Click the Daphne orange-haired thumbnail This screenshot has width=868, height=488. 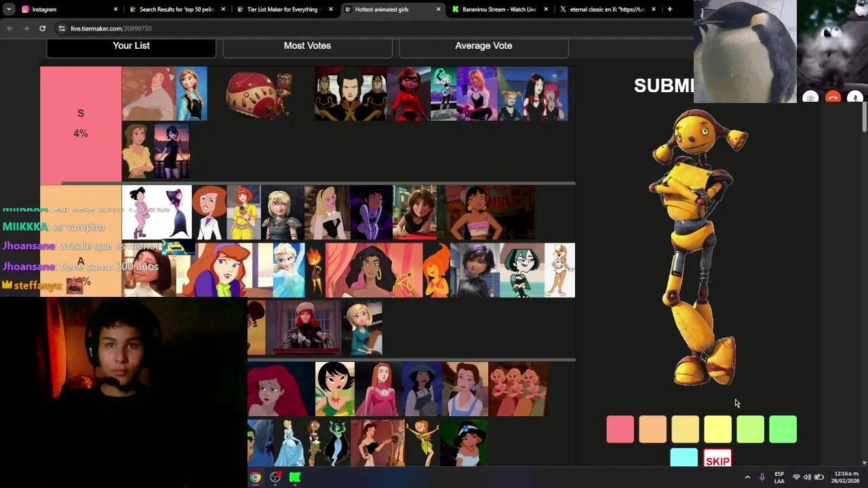click(224, 270)
